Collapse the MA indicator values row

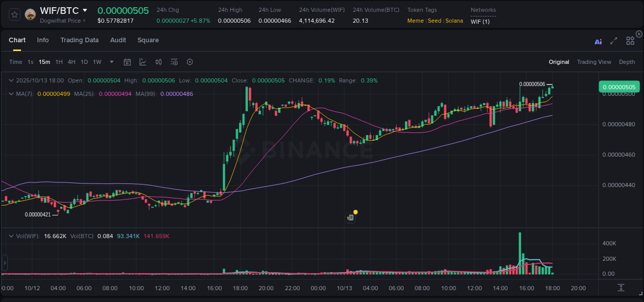11,94
